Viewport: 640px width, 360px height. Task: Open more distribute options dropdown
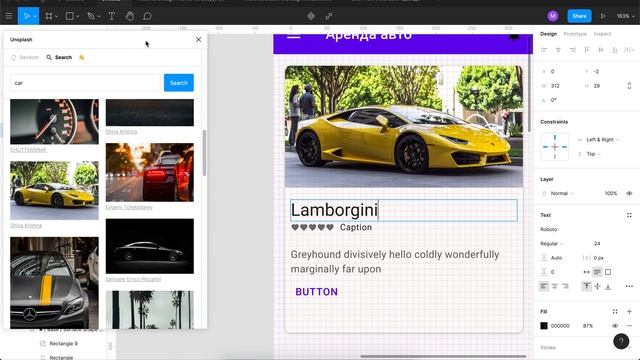click(629, 50)
